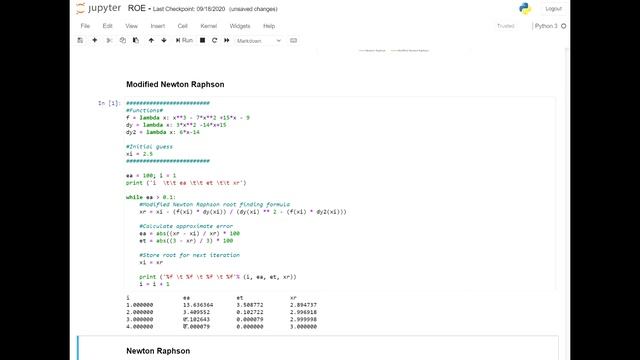Click the while ea > 0.1 line
This screenshot has height=360, width=640.
tap(151, 197)
